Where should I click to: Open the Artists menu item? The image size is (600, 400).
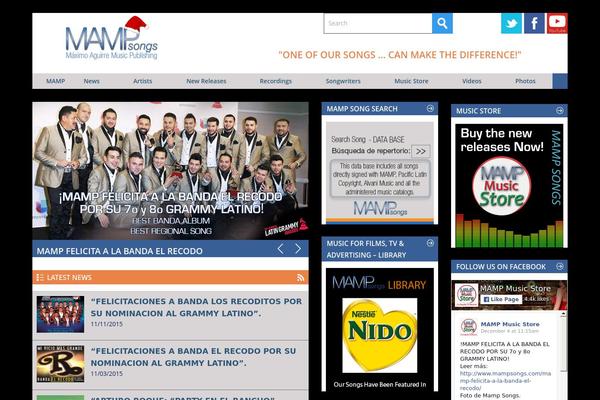pos(142,81)
